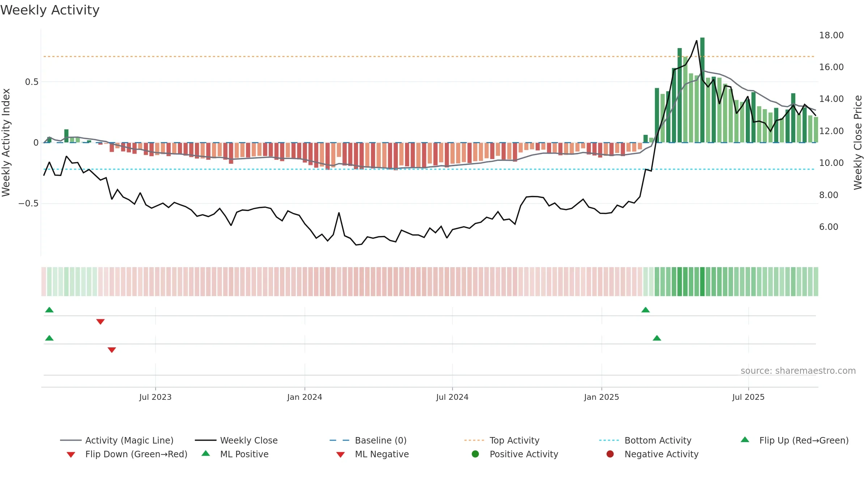Toggle Activity (Magic Line) legend entry

click(117, 440)
